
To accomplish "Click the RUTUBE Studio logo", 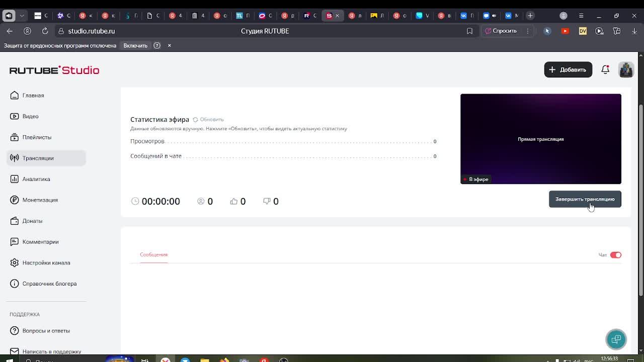I will (x=54, y=70).
